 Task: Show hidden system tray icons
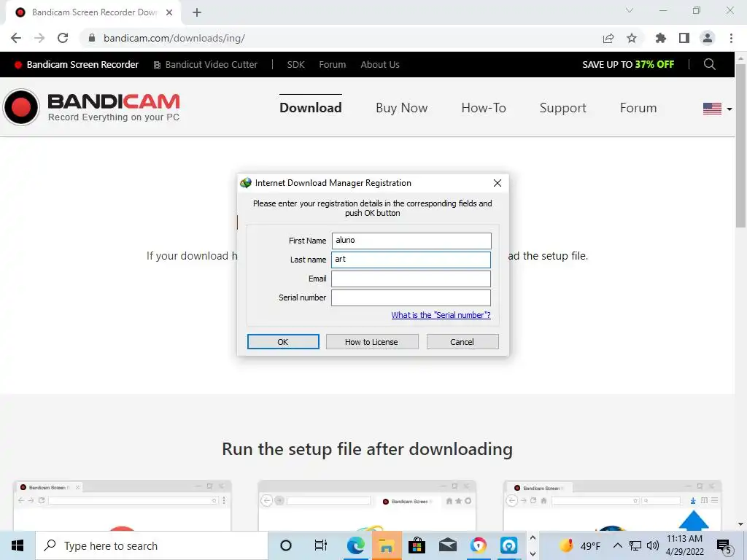(x=617, y=545)
